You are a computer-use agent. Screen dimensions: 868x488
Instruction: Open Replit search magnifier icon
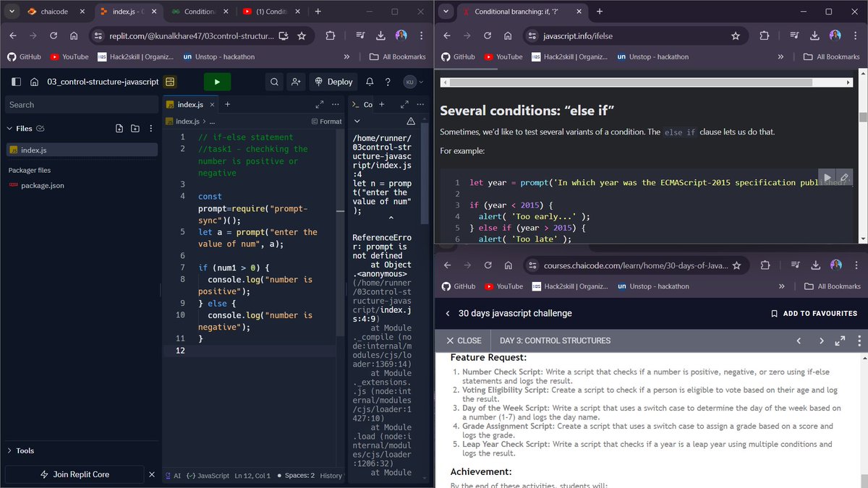tap(274, 82)
